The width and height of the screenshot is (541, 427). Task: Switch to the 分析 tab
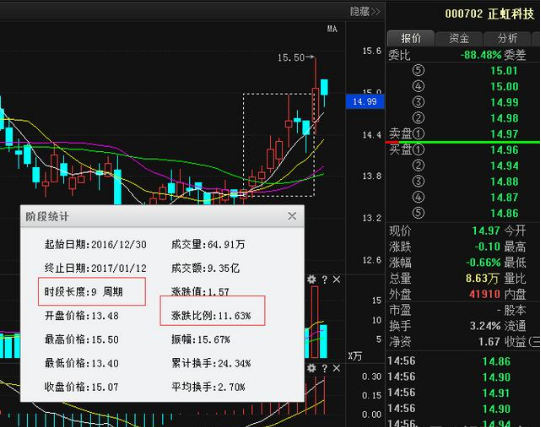tap(507, 38)
